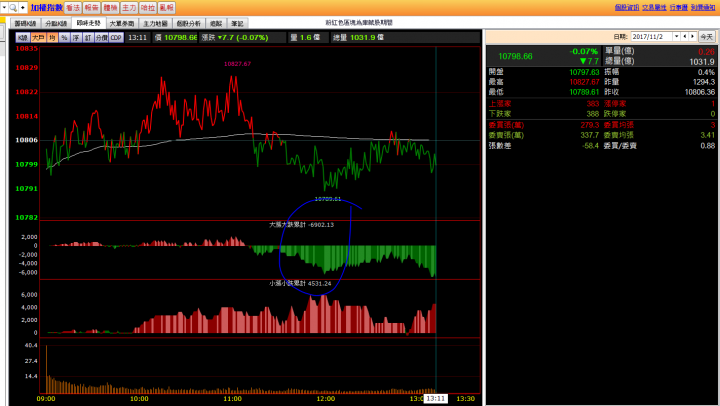Click the 哈拉 button in the top bar

tap(147, 8)
